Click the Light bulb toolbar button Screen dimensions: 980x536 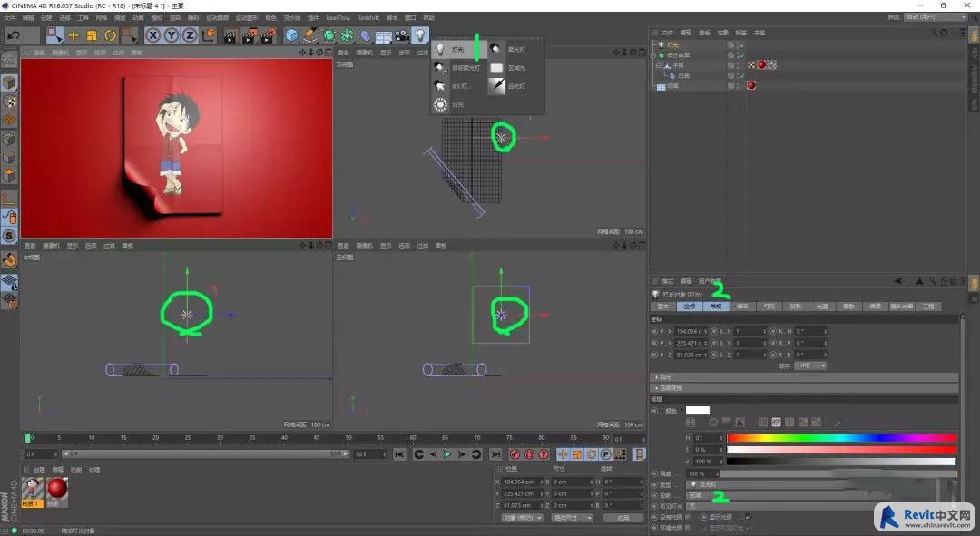tap(421, 35)
